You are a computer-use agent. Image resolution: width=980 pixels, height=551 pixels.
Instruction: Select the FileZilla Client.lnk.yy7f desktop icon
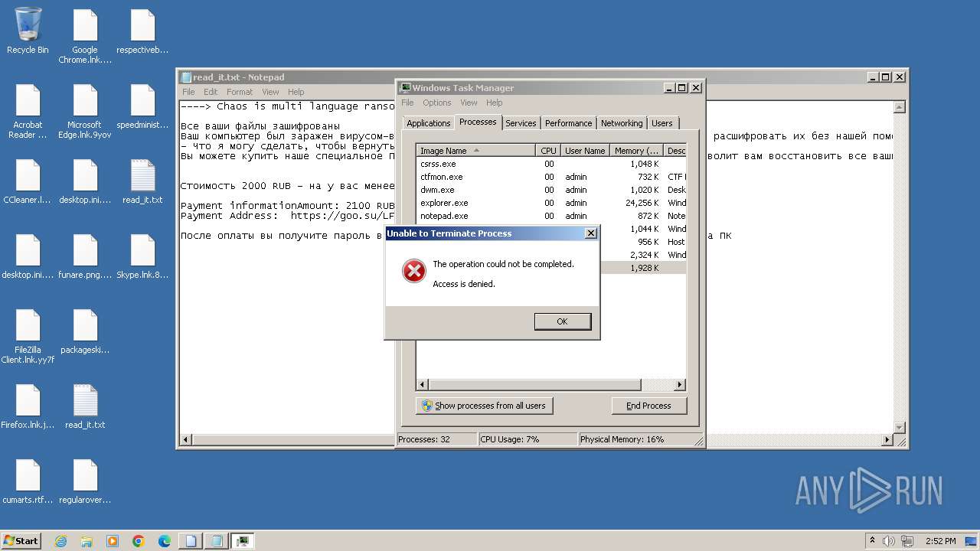(x=28, y=336)
